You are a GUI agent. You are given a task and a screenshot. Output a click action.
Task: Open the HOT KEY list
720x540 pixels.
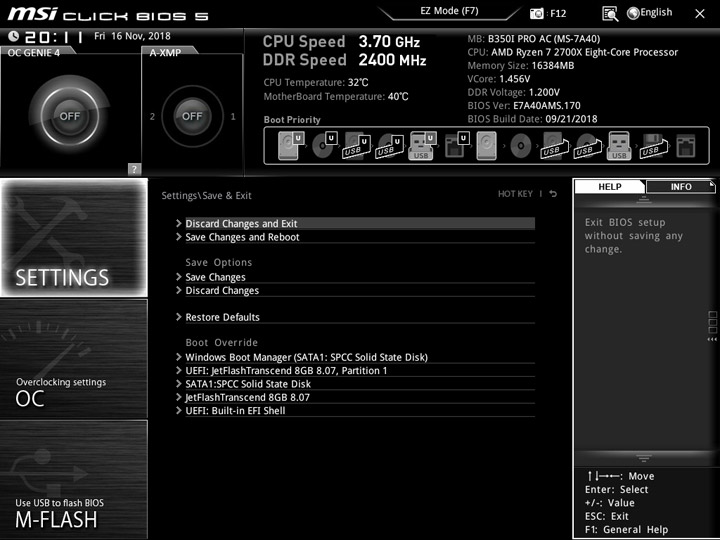515,194
